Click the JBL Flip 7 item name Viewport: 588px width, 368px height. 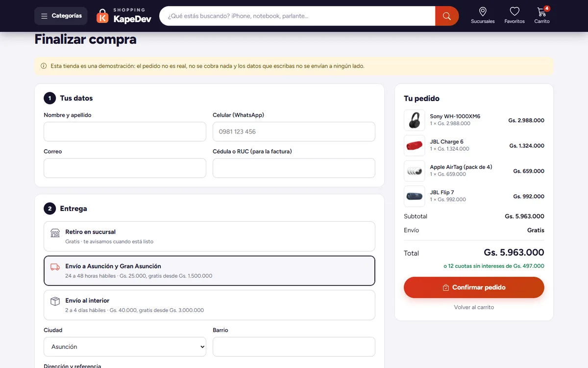tap(442, 192)
